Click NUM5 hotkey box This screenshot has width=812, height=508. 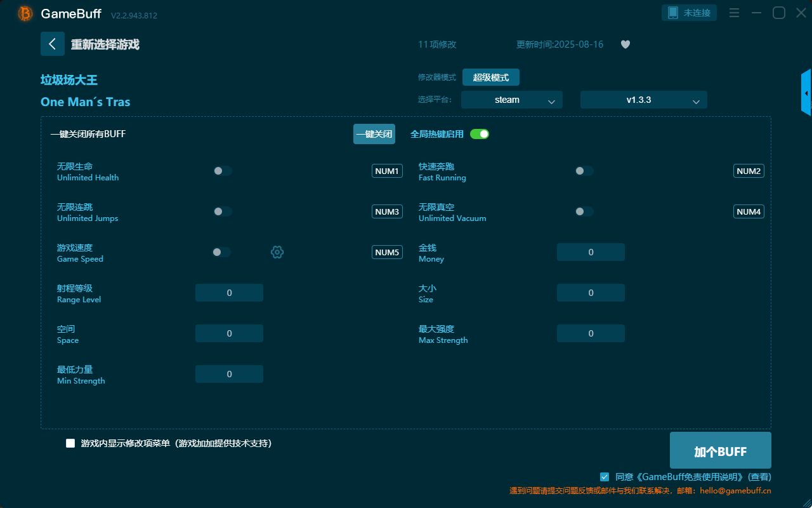point(387,252)
